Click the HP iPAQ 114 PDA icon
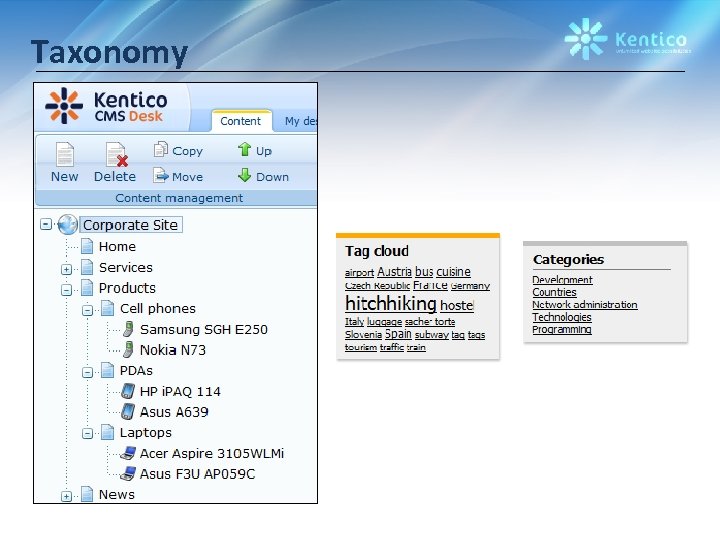The width and height of the screenshot is (720, 540). coord(128,391)
